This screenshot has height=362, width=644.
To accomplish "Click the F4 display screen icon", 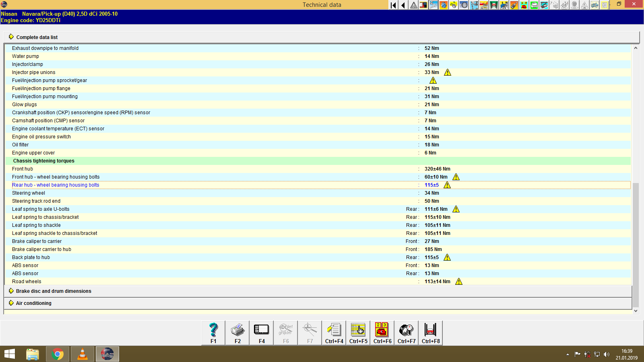I will point(261,331).
